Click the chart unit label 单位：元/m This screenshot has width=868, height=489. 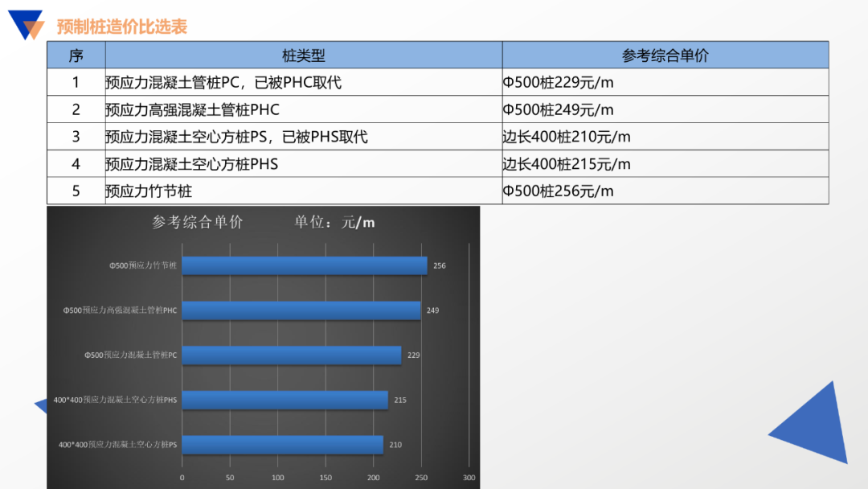334,222
